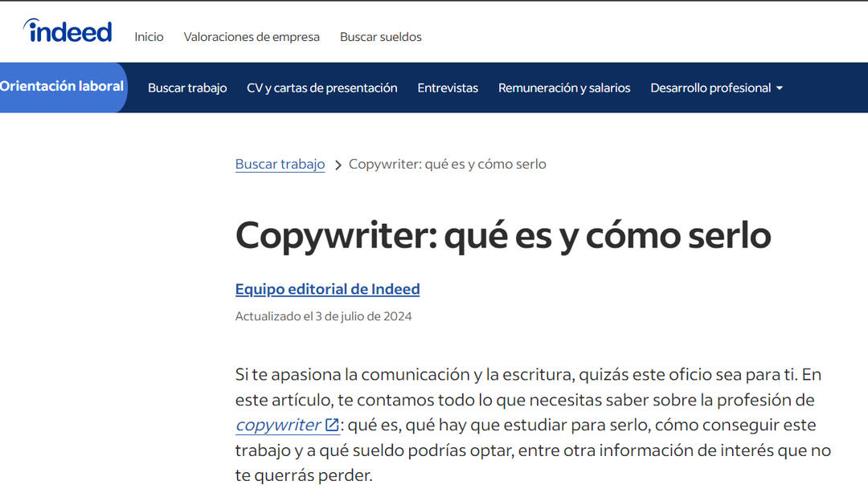The width and height of the screenshot is (868, 497).
Task: Open the Desarrollo profesional menu label
Action: point(710,88)
